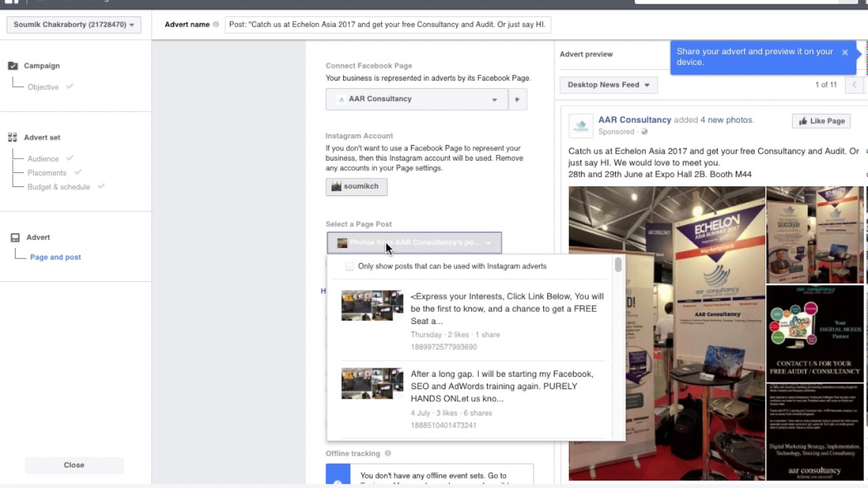The height and width of the screenshot is (488, 868).
Task: Click thumbnail of the Thursday post
Action: click(x=372, y=306)
